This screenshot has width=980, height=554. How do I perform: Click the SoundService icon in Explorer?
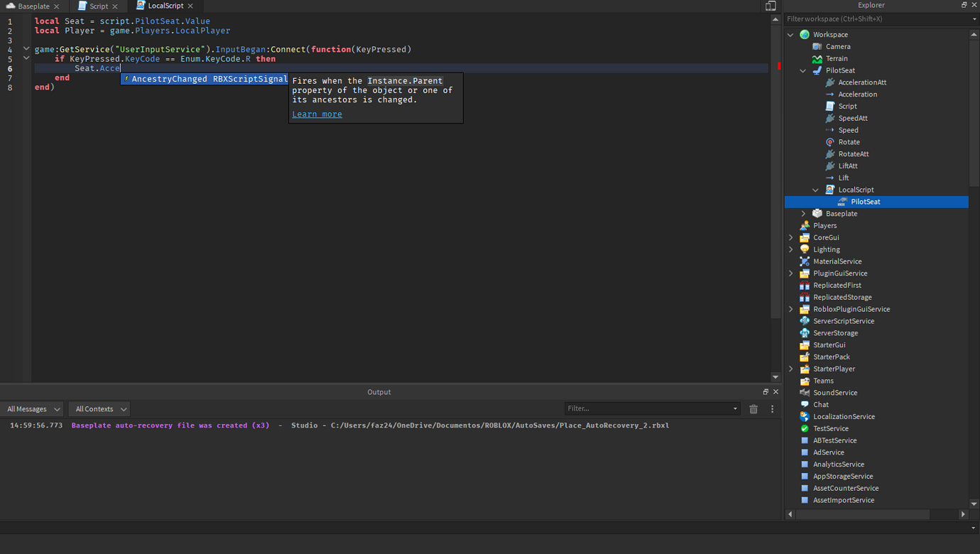[x=805, y=392]
